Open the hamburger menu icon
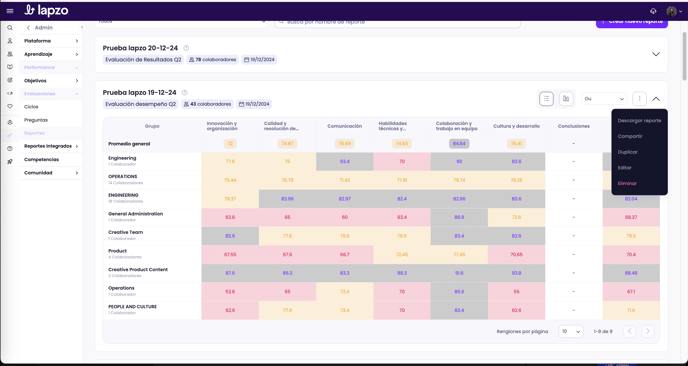The image size is (688, 366). 10,11
